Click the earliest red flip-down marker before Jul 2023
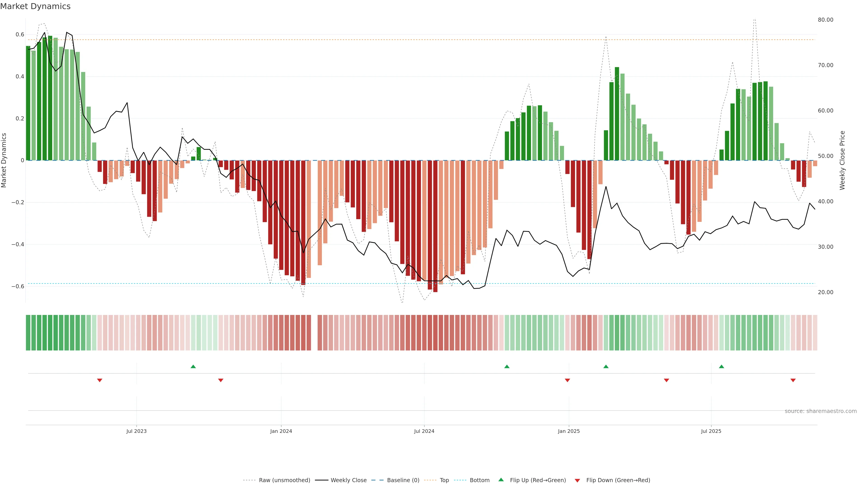 click(100, 380)
